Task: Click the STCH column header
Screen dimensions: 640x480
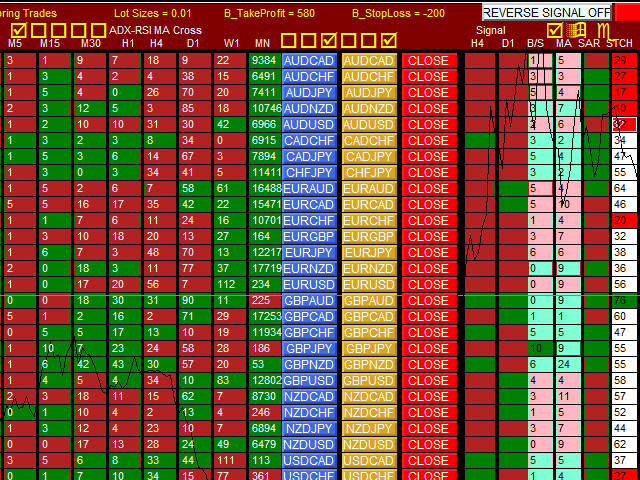Action: tap(619, 43)
